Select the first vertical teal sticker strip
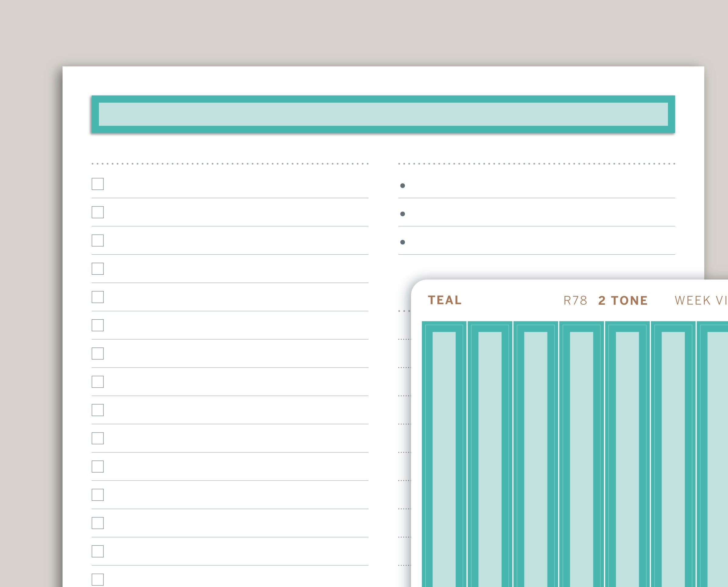Image resolution: width=728 pixels, height=587 pixels. 444,453
